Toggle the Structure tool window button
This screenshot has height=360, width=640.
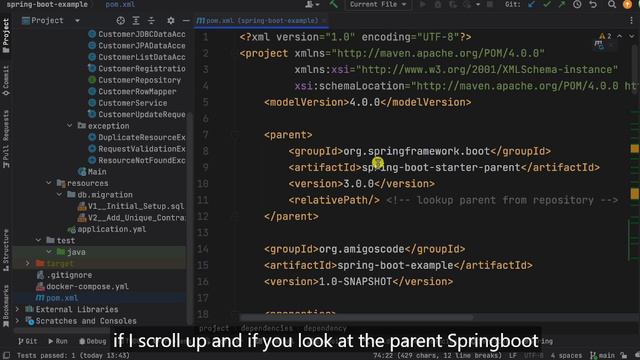click(6, 250)
